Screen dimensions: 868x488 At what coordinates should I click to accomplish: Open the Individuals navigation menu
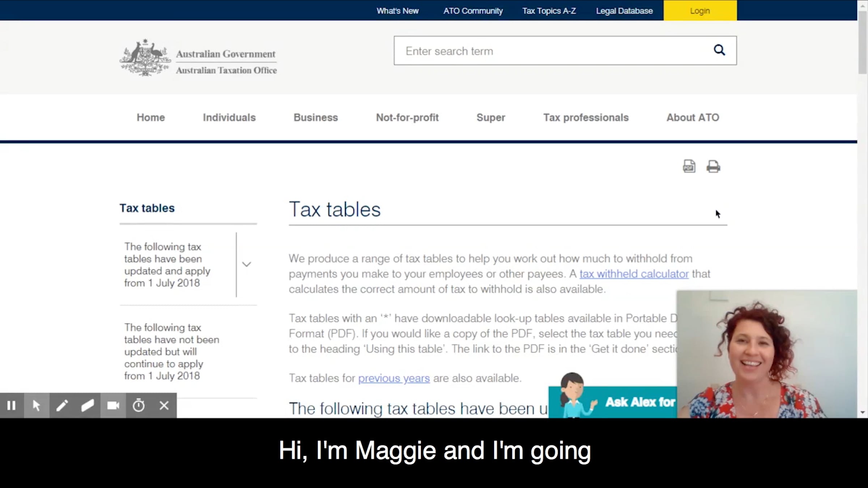coord(229,117)
